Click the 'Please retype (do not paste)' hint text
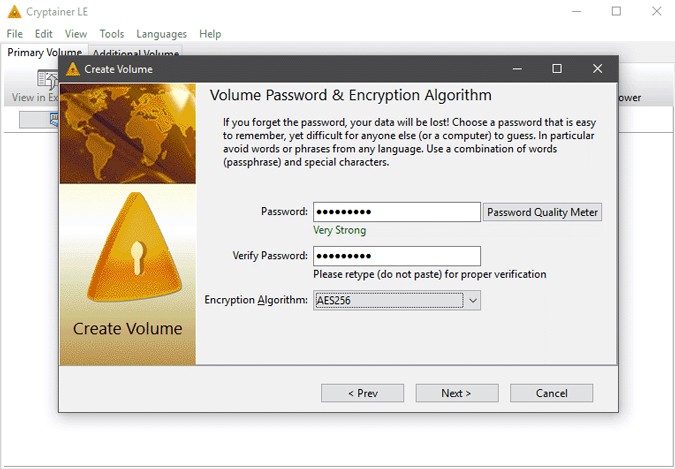The width and height of the screenshot is (675, 469). (x=430, y=274)
